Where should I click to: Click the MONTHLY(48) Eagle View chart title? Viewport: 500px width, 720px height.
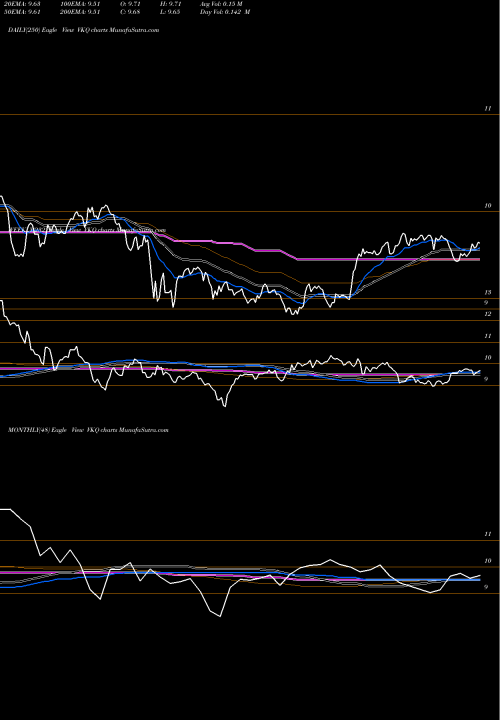tap(88, 430)
